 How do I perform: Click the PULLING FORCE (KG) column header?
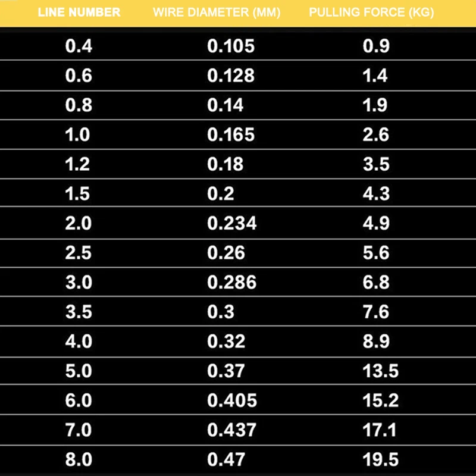(x=371, y=12)
